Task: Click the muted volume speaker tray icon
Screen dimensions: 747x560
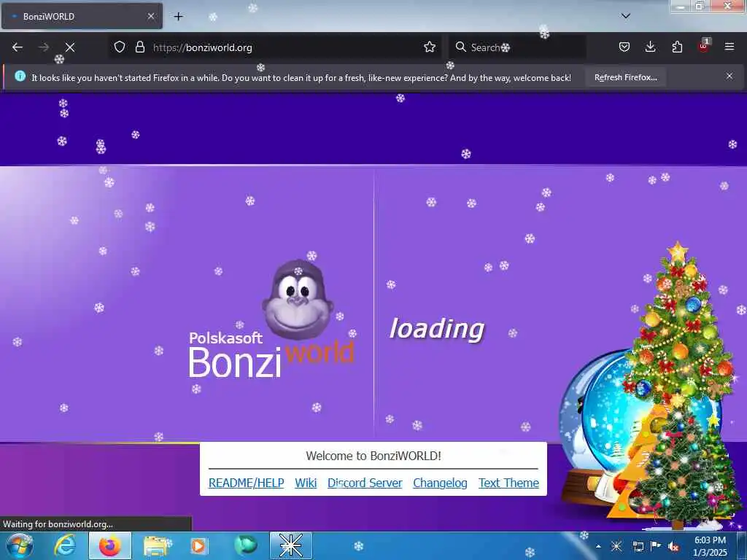Action: (673, 547)
